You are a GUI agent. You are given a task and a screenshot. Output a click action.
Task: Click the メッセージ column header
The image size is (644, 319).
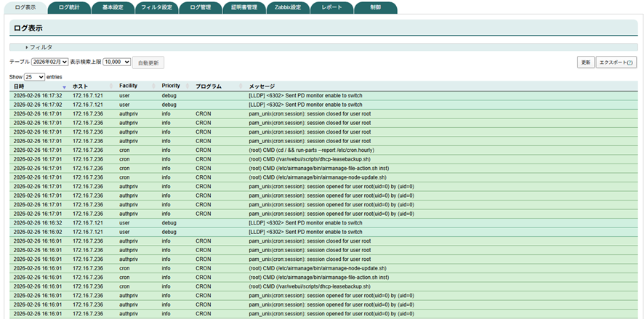tap(262, 86)
